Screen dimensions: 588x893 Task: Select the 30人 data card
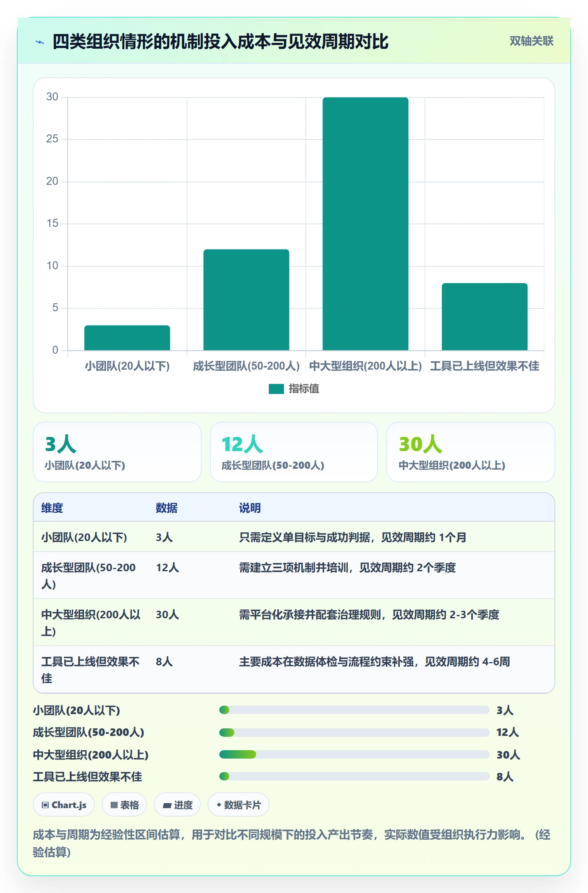click(x=471, y=452)
